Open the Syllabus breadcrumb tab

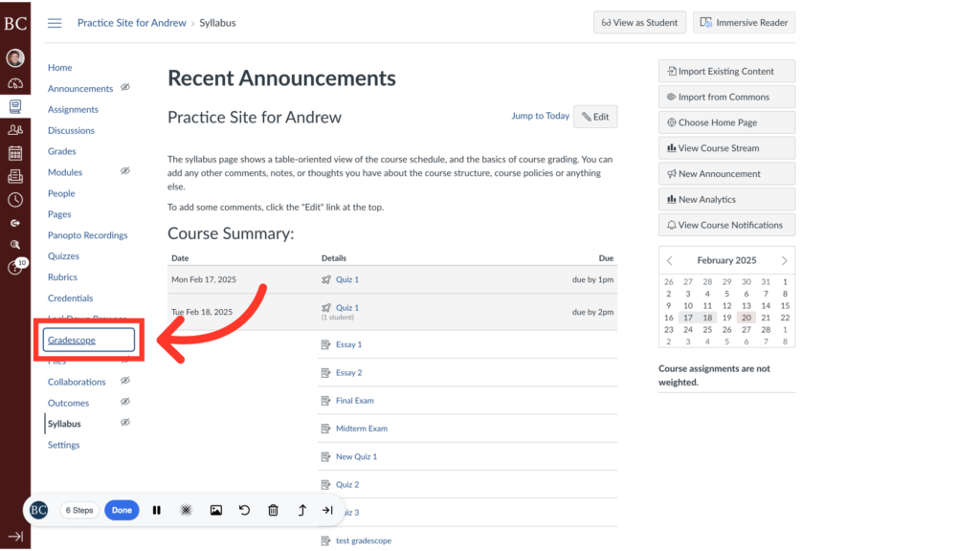pyautogui.click(x=217, y=23)
